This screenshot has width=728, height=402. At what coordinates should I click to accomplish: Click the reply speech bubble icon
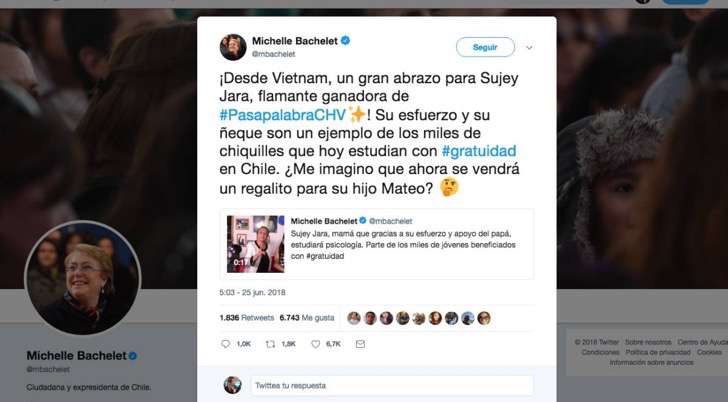pos(226,344)
